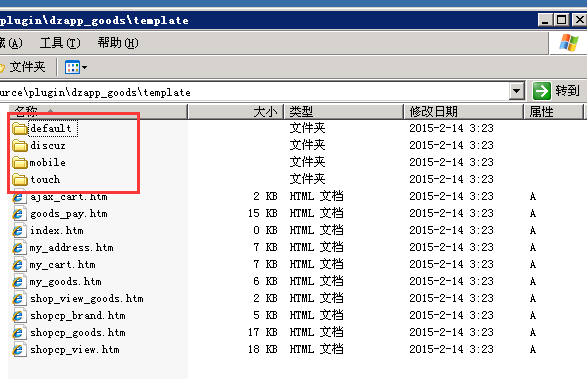Click the Windows logo icon
The image size is (587, 379).
[x=569, y=43]
